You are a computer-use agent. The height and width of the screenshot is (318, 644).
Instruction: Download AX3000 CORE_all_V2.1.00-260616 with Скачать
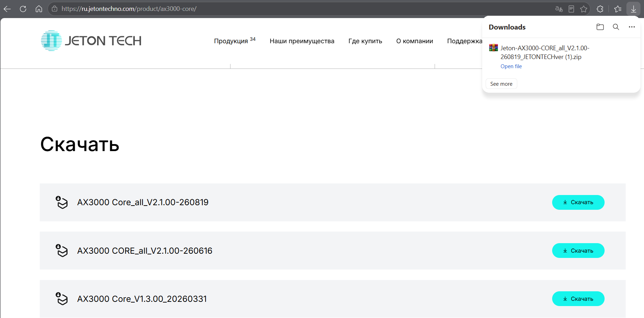pos(578,251)
